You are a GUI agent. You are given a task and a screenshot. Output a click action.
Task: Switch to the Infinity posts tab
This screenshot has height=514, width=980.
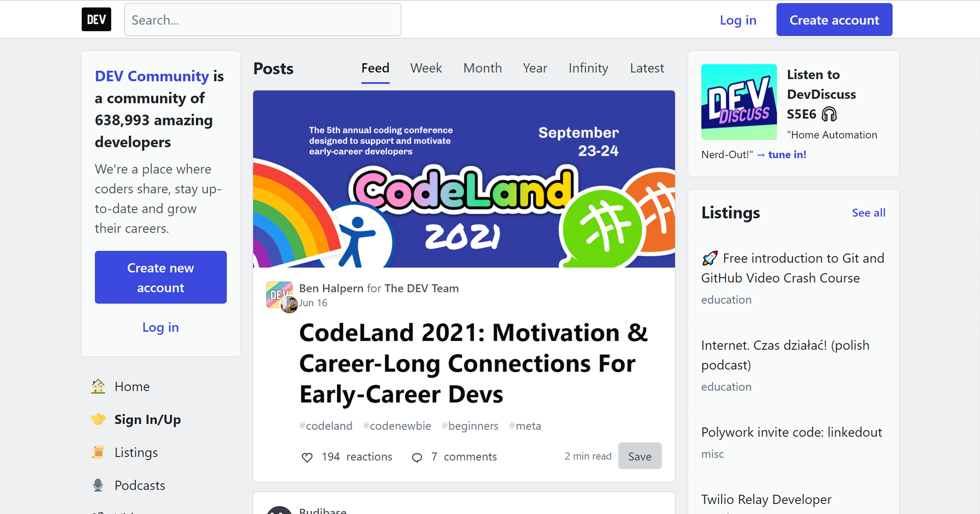[588, 68]
